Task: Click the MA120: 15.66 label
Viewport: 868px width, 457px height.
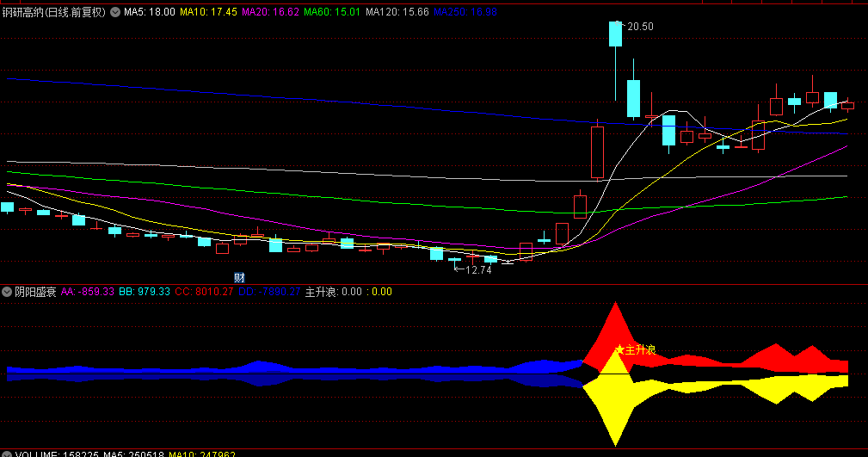Action: tap(397, 12)
